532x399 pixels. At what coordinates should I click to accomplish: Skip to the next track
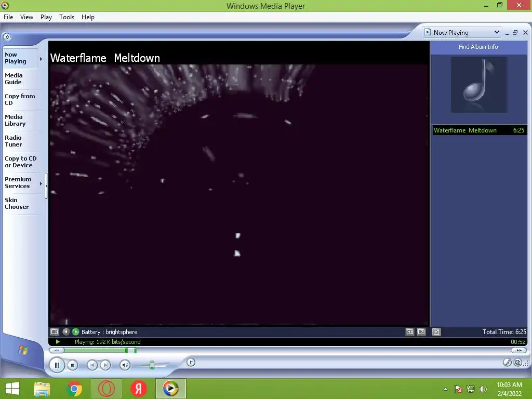[x=105, y=365]
